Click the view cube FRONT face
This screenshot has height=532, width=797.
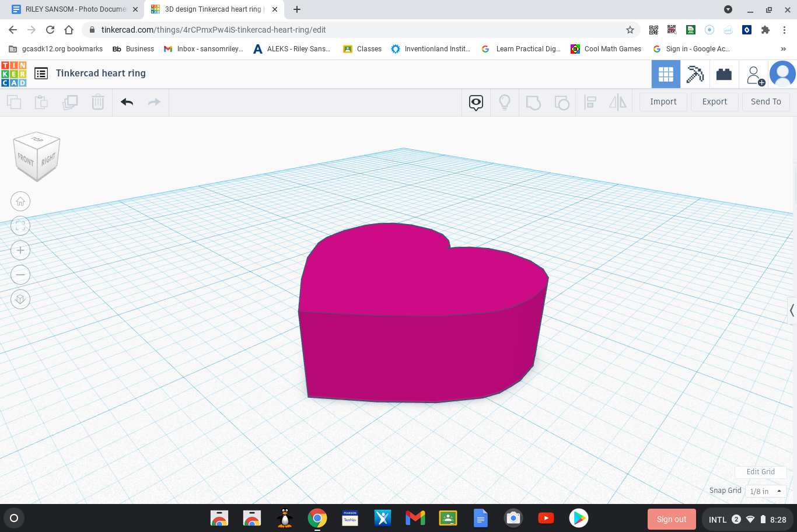tap(26, 159)
